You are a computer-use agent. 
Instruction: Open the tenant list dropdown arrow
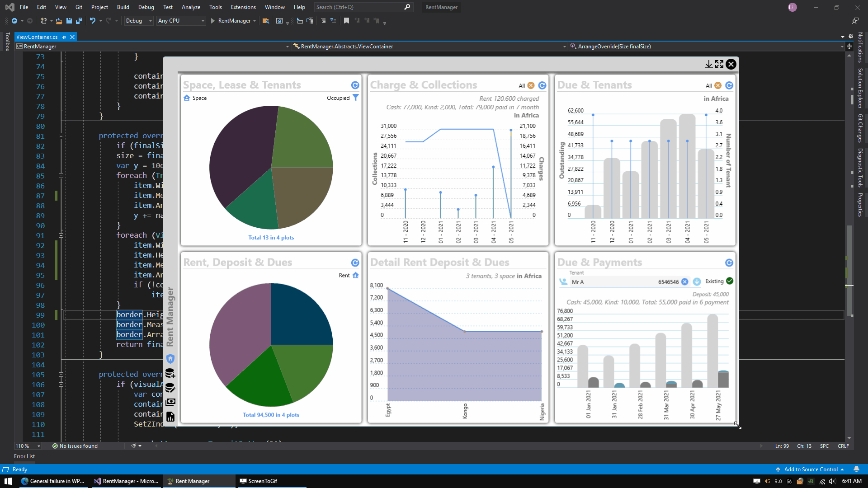[697, 282]
